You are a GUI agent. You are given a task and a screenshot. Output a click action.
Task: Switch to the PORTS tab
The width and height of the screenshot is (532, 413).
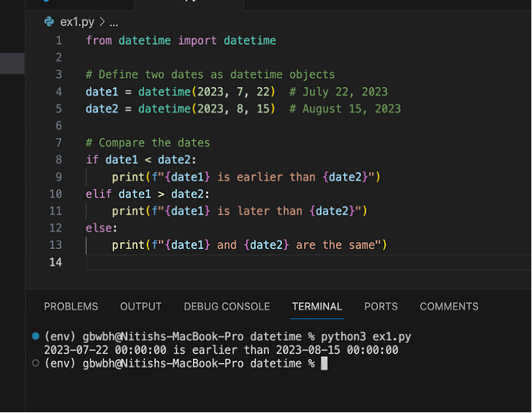click(381, 306)
